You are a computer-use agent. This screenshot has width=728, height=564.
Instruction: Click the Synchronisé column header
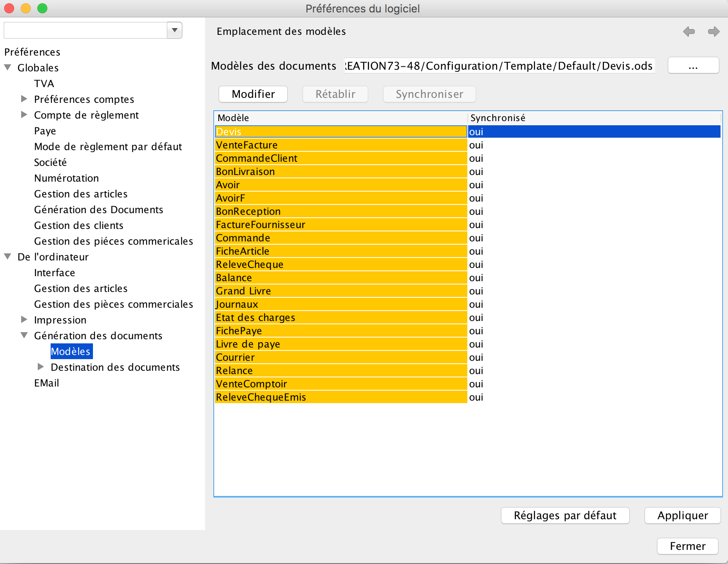pos(498,118)
